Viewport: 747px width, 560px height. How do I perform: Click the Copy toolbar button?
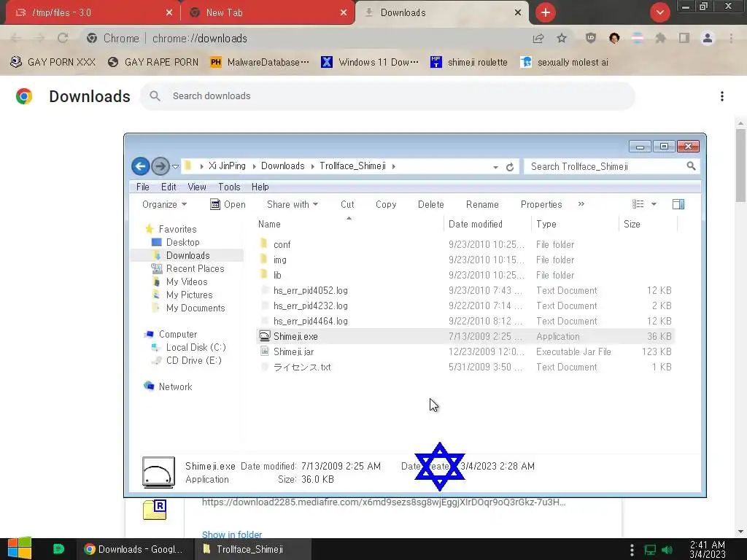(x=386, y=204)
